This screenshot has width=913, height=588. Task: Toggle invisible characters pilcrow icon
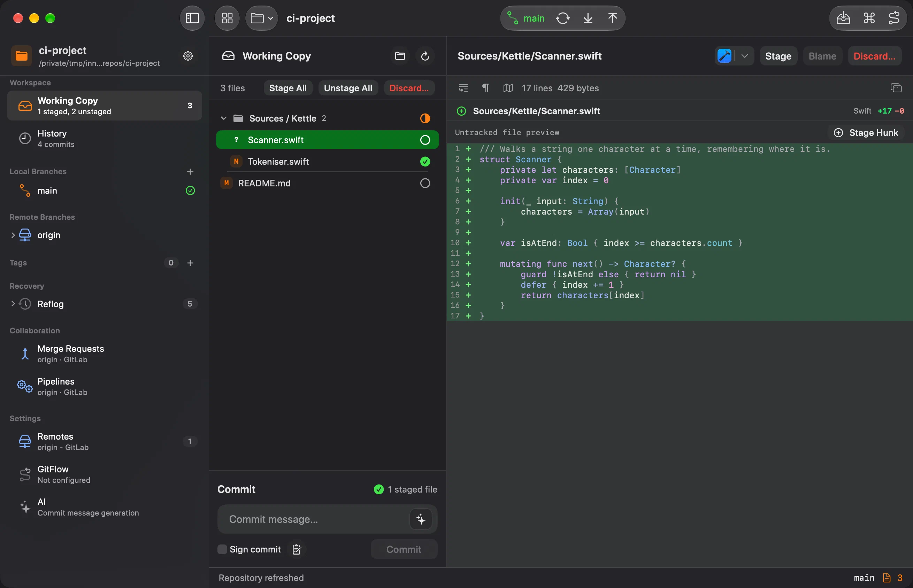(x=485, y=88)
